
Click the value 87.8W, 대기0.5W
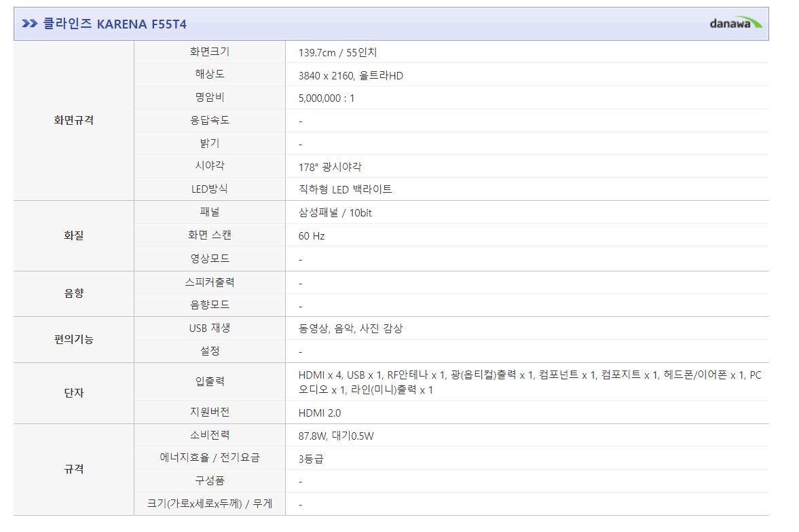pyautogui.click(x=336, y=436)
